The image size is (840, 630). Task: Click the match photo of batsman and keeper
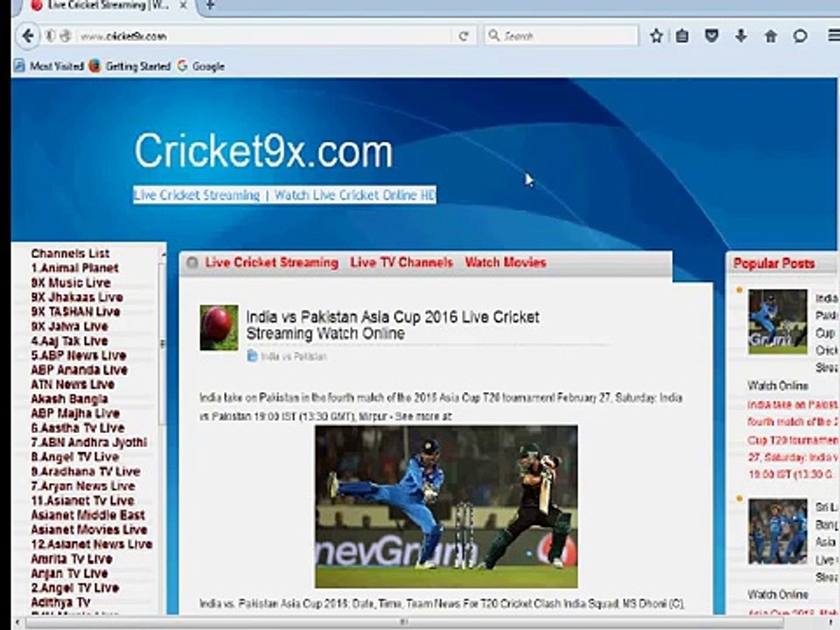(x=446, y=507)
